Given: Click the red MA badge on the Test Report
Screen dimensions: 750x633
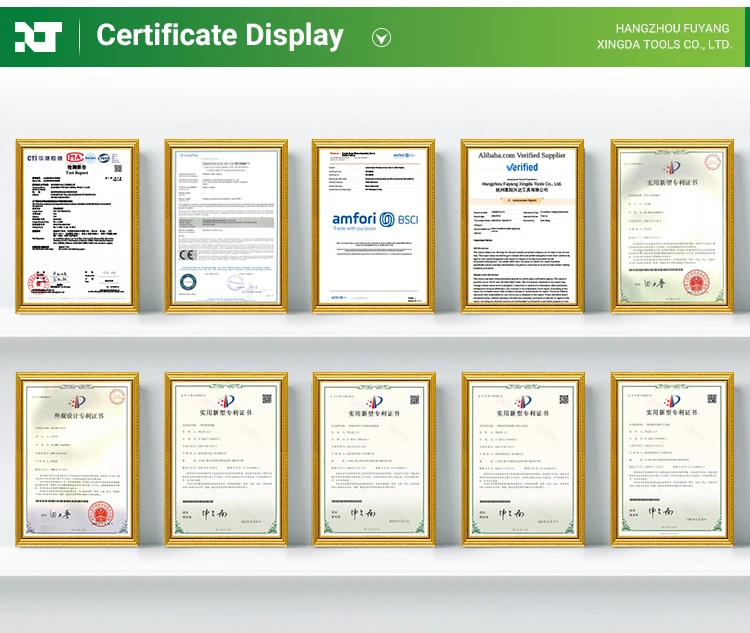Looking at the screenshot, I should point(74,157).
